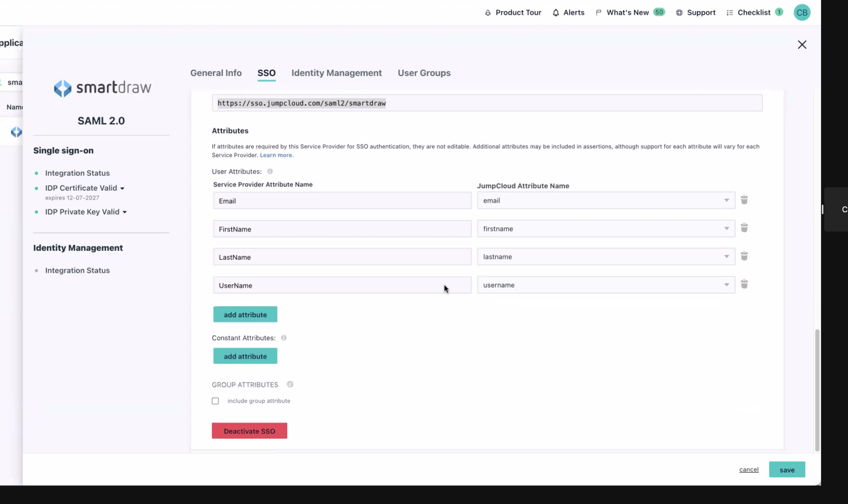This screenshot has height=504, width=848.
Task: Click info icon beside User Attributes
Action: [x=270, y=171]
